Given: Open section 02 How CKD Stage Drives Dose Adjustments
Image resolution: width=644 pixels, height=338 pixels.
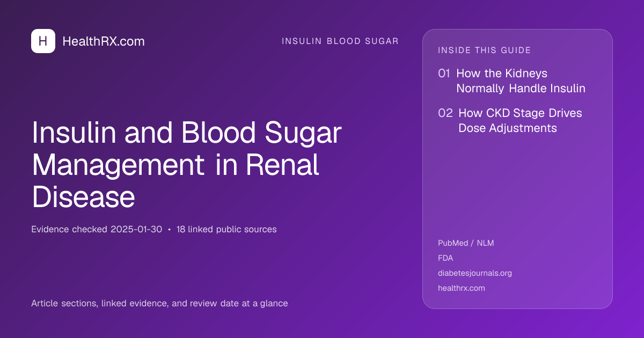Looking at the screenshot, I should point(510,121).
